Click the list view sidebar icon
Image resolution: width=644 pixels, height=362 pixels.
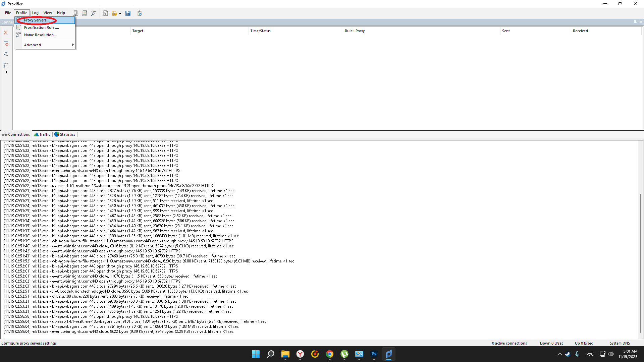point(6,65)
